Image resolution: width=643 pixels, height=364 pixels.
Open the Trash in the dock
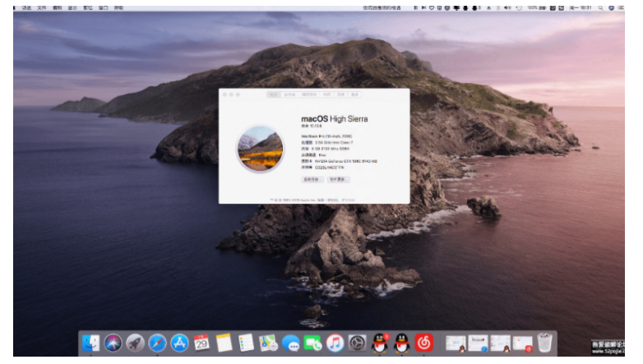544,342
